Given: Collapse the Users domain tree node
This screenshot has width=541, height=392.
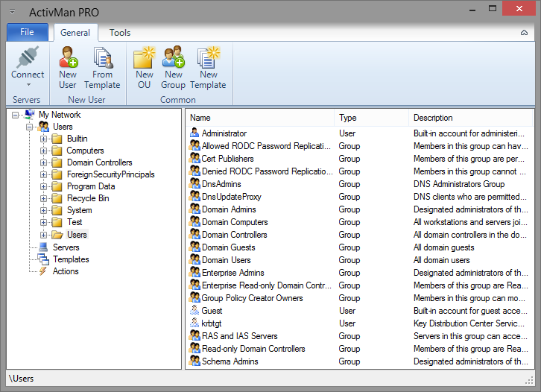Looking at the screenshot, I should [29, 127].
